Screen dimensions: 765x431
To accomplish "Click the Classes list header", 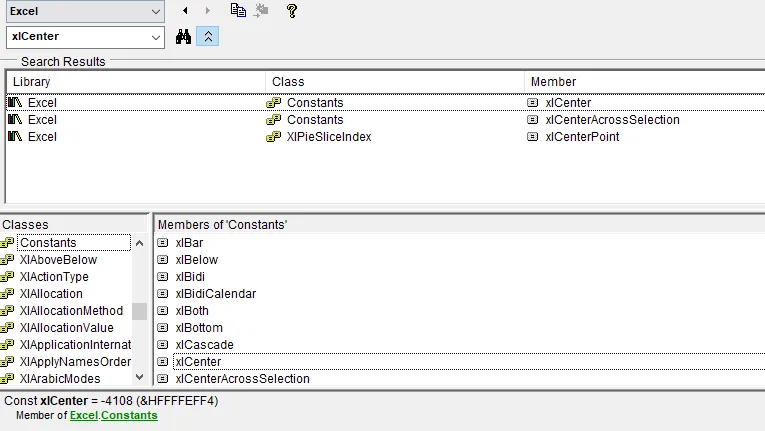I will [x=25, y=225].
